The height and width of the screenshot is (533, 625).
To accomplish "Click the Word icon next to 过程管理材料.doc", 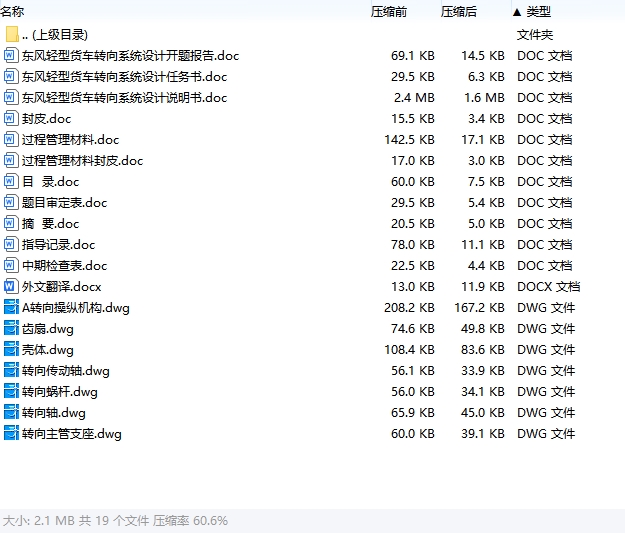I will pyautogui.click(x=11, y=140).
